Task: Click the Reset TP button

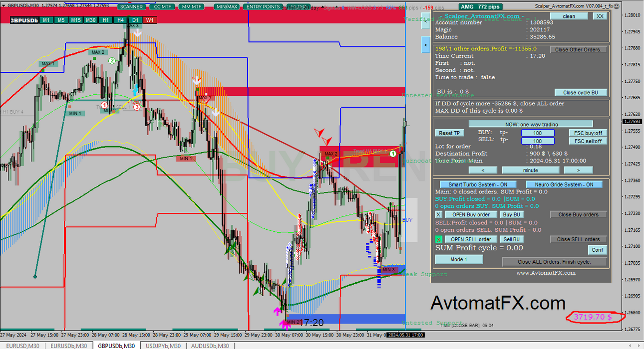Action: tap(450, 133)
